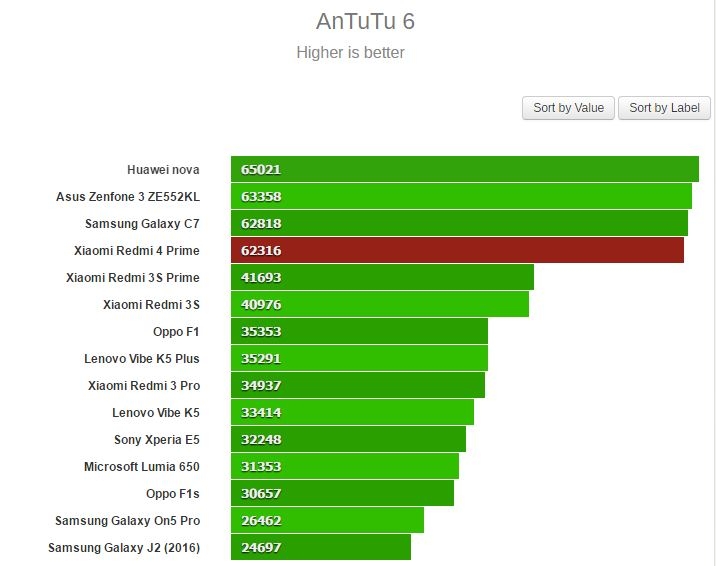Click the 'Samsung Galaxy J2 (2016)' label
The image size is (716, 566).
[x=124, y=547]
